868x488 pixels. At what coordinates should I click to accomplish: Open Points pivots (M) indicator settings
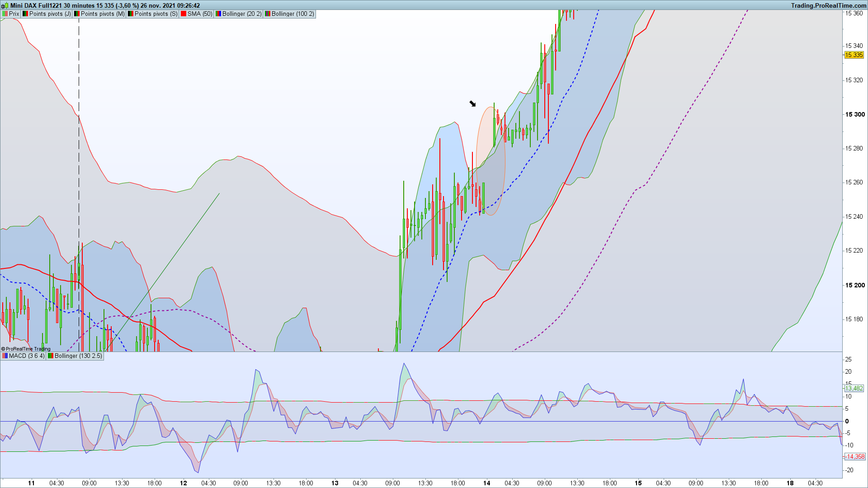coord(102,14)
